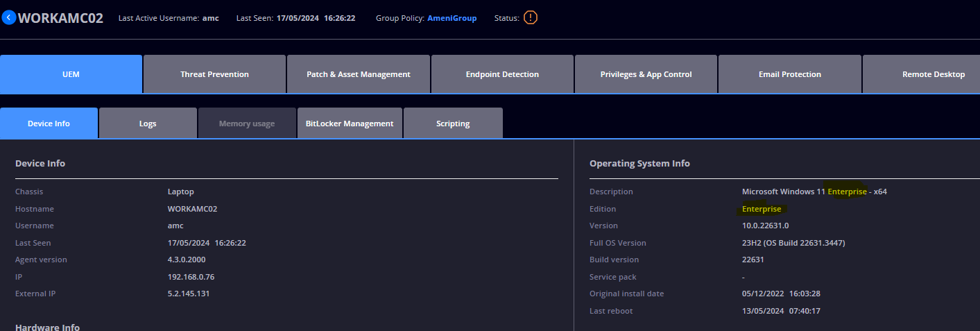980x331 pixels.
Task: Click the Username value amc in Device Info
Action: [x=175, y=226]
